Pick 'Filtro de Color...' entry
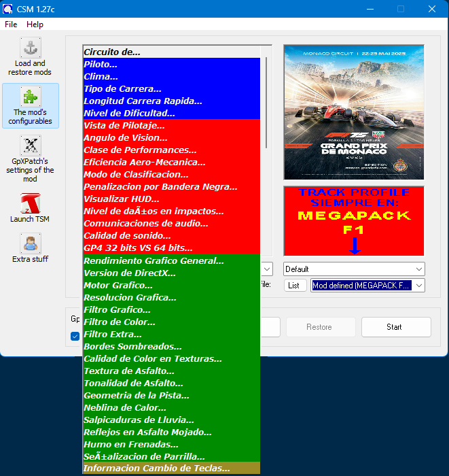The height and width of the screenshot is (476, 449). pos(172,322)
